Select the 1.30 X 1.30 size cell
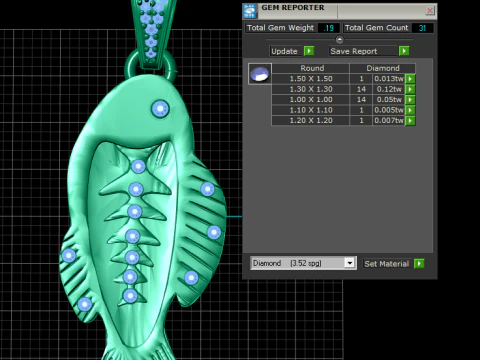The image size is (480, 360). pos(311,89)
